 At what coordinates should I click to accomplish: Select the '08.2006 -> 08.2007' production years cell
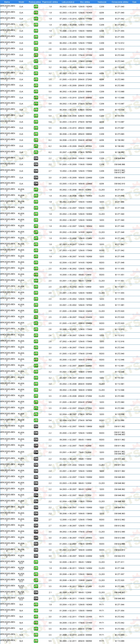pos(68,514)
